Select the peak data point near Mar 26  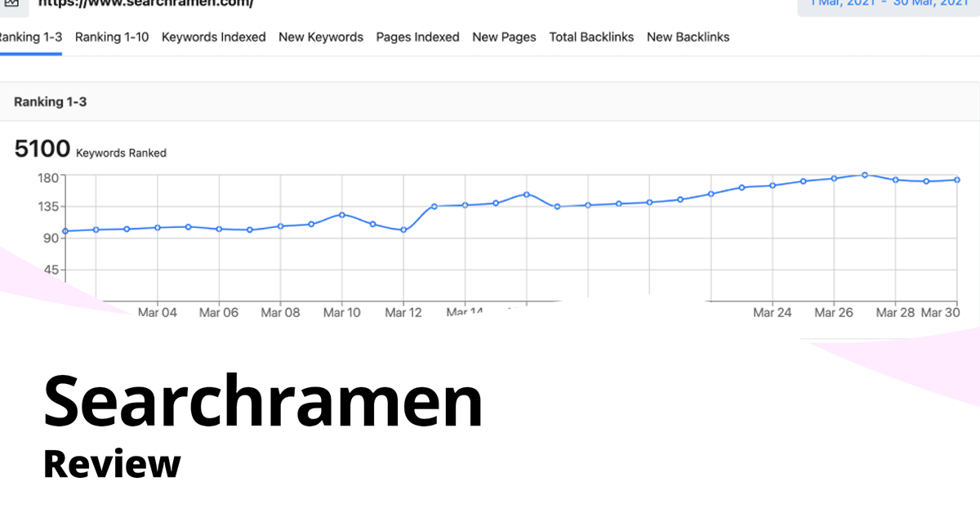click(x=863, y=174)
